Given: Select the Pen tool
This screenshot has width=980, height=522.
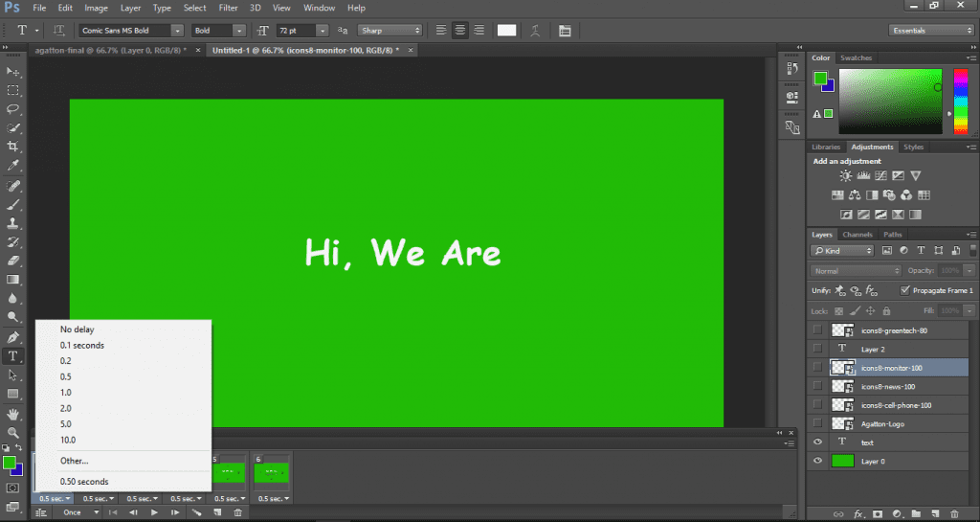Looking at the screenshot, I should 13,337.
